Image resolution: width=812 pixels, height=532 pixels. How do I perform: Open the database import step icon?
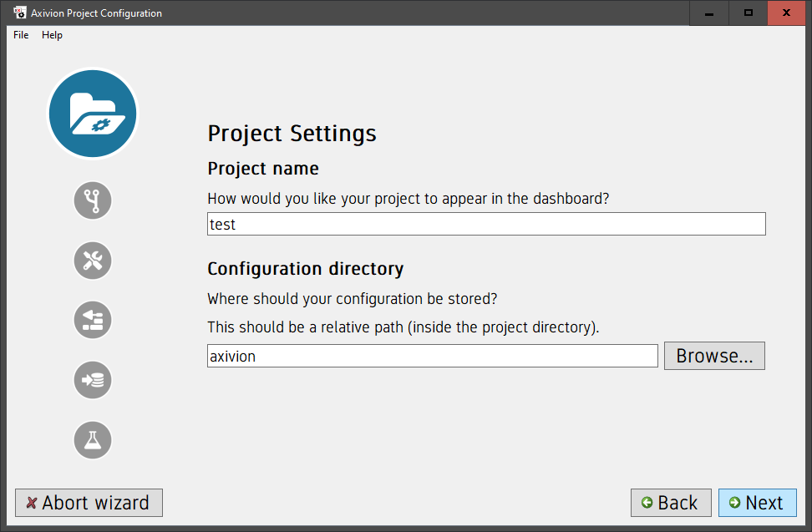tap(93, 380)
